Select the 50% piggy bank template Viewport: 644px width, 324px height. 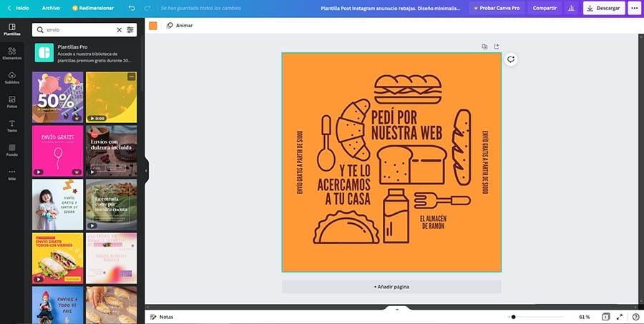(57, 97)
